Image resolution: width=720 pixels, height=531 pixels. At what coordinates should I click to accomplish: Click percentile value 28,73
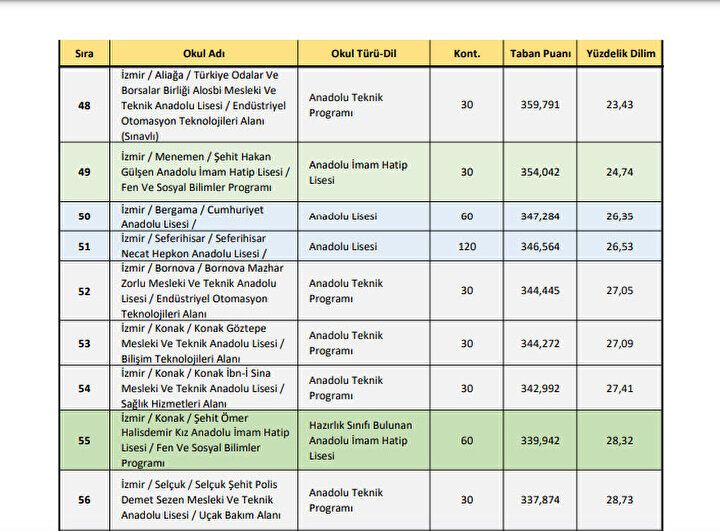click(620, 500)
